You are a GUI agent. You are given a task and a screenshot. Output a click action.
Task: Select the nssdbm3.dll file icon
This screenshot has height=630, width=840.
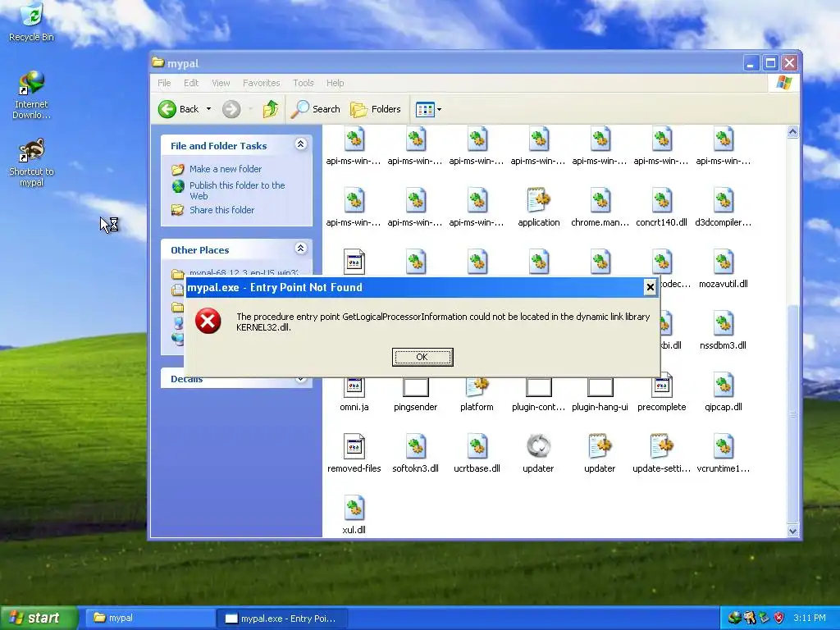coord(724,323)
